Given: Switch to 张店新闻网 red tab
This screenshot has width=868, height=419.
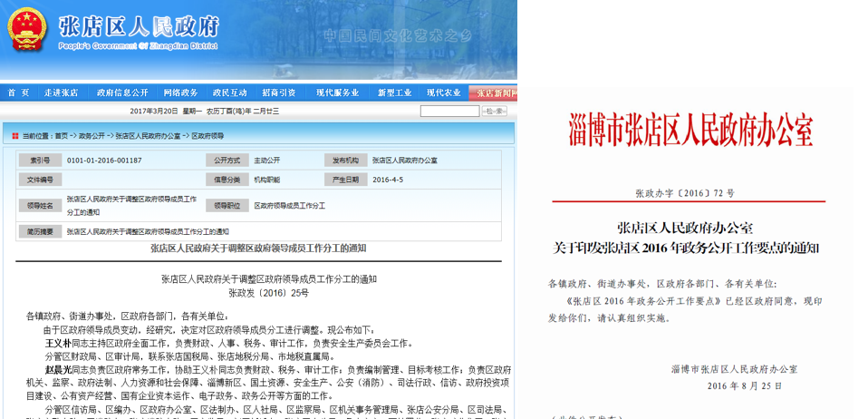Looking at the screenshot, I should tap(495, 93).
